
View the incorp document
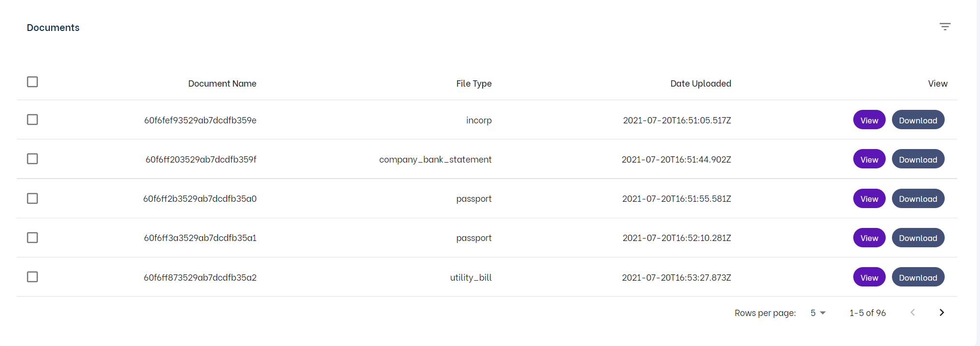click(869, 120)
